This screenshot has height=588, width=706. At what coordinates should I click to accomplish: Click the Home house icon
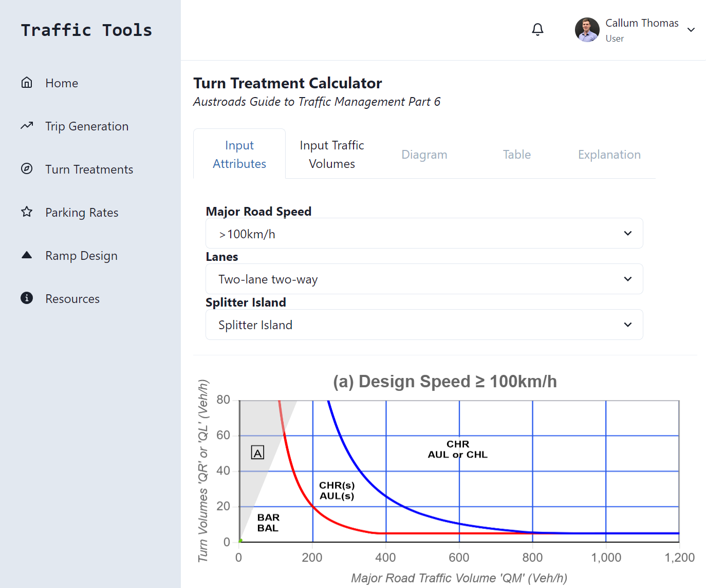click(27, 83)
